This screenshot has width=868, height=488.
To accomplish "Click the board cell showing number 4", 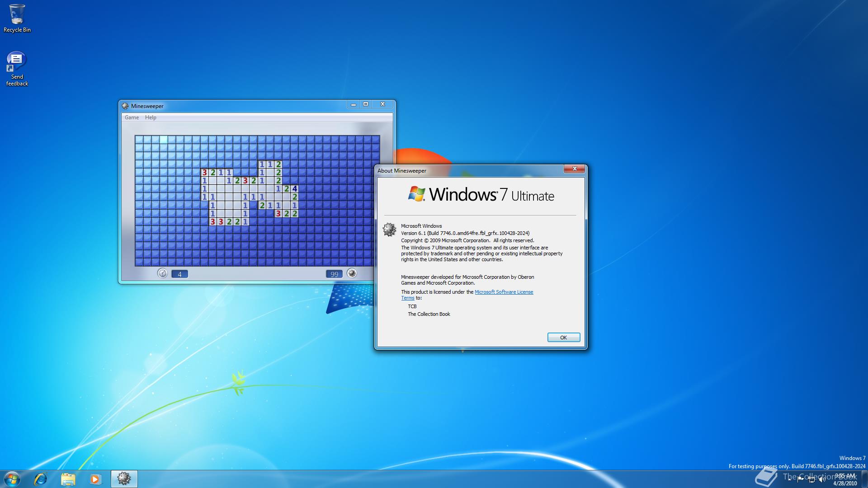I will 295,189.
